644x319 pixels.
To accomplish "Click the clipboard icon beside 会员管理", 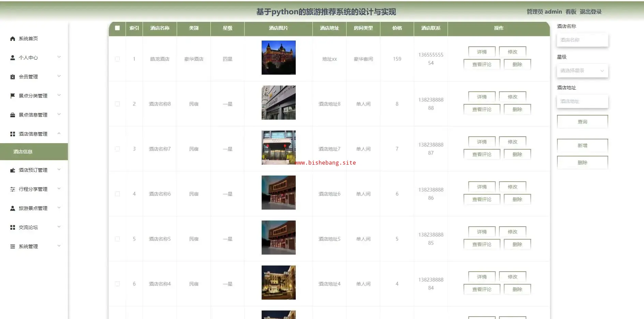I will (13, 77).
